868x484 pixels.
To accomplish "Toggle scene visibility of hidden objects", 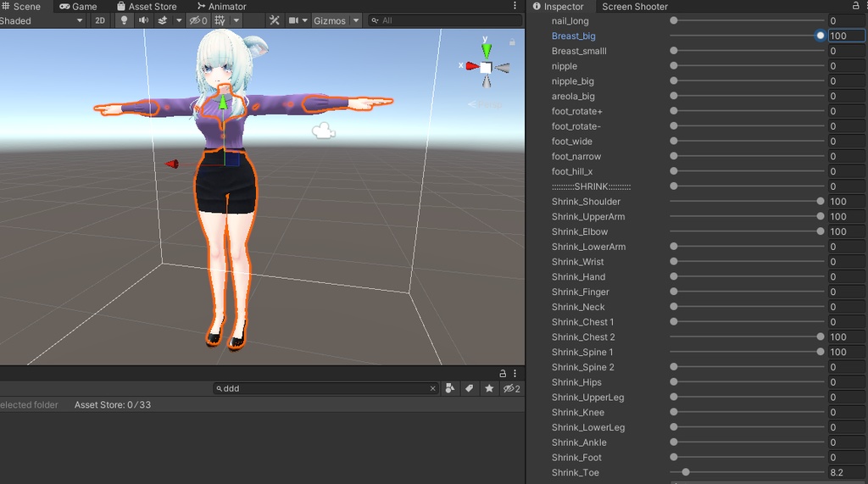I will [x=198, y=20].
